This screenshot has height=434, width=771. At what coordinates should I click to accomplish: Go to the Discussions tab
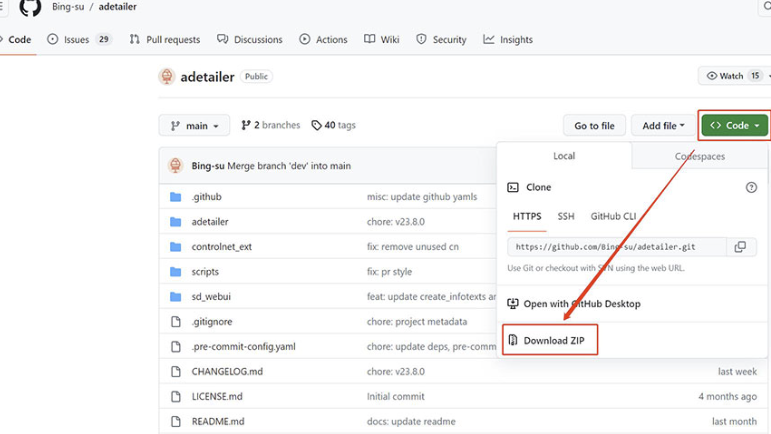250,39
